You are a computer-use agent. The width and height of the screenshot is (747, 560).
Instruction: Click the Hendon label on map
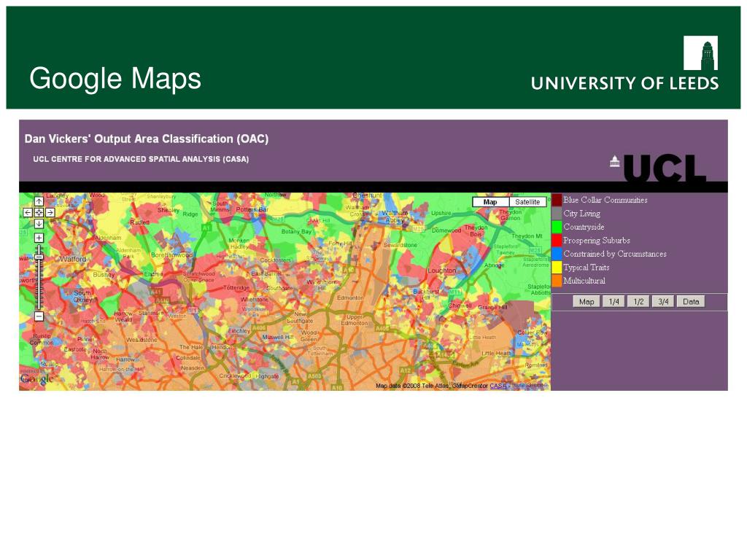[221, 348]
